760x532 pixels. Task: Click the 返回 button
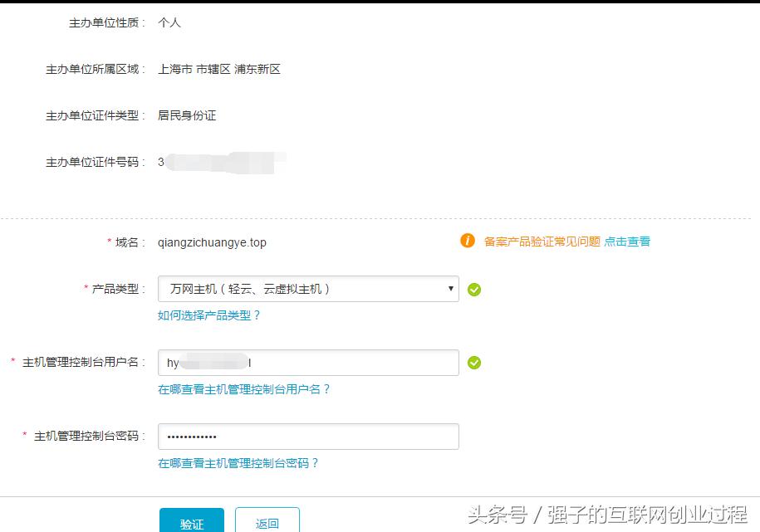[x=267, y=522]
